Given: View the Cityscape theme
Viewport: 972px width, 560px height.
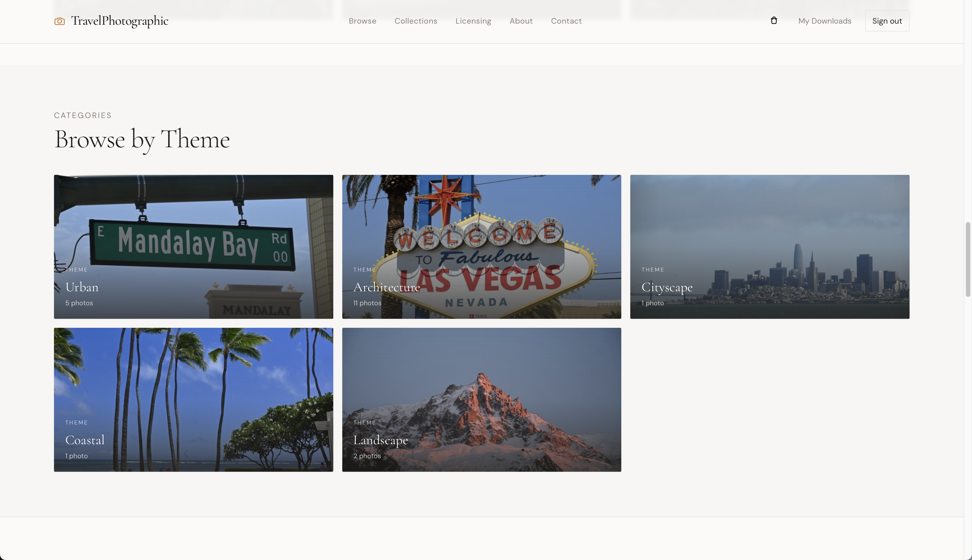Looking at the screenshot, I should click(x=769, y=247).
